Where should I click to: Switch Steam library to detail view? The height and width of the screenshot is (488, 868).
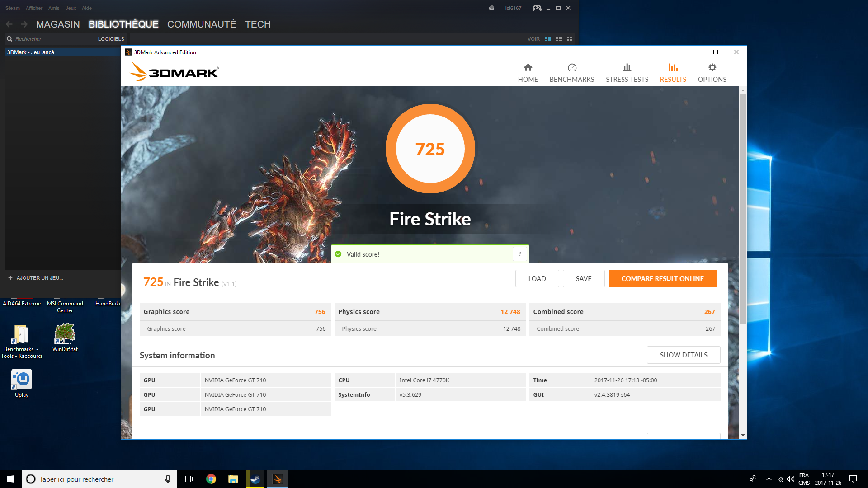[548, 39]
